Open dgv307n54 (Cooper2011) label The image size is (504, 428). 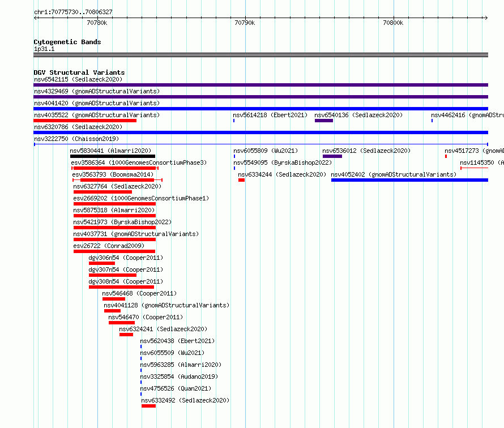point(126,269)
